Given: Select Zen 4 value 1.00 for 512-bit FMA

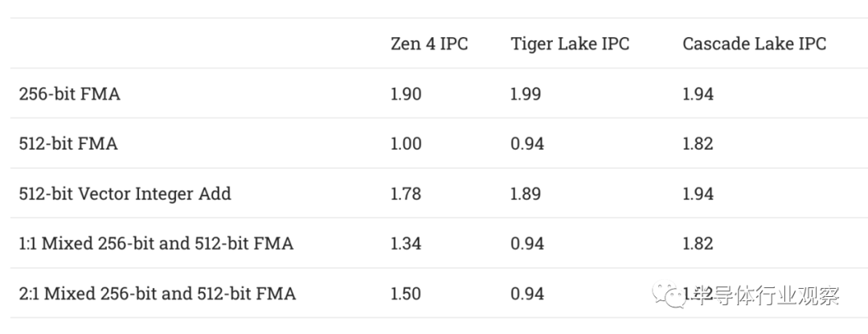Looking at the screenshot, I should click(x=406, y=144).
